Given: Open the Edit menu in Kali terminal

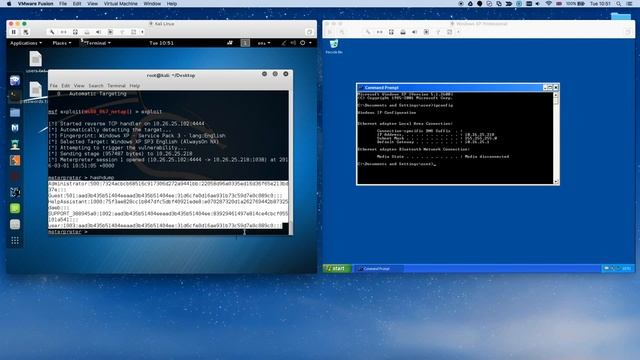Looking at the screenshot, I should pos(66,86).
